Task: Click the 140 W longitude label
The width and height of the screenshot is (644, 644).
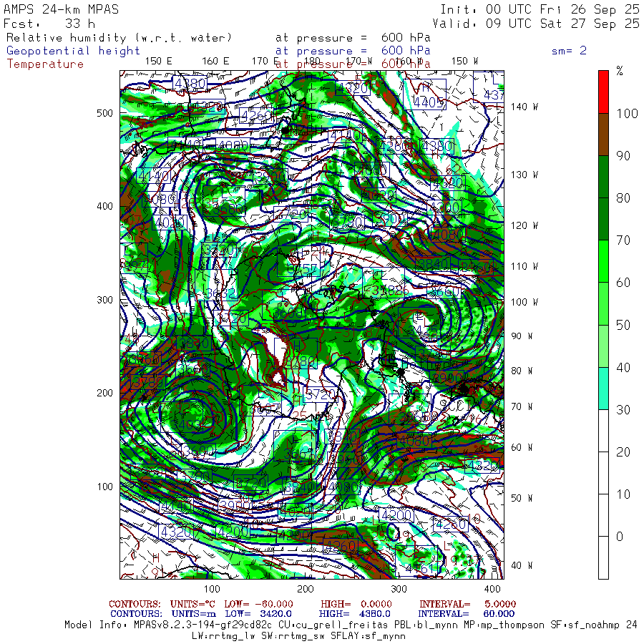Action: [525, 107]
